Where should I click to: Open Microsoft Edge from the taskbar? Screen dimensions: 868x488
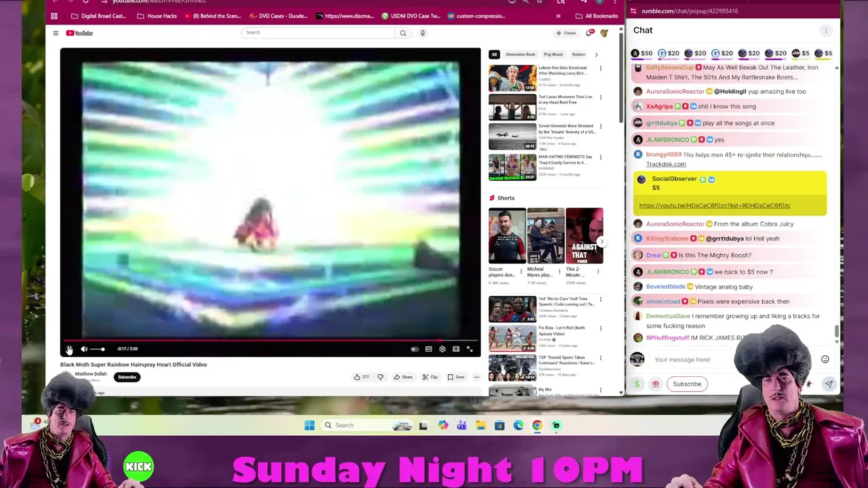(x=518, y=426)
